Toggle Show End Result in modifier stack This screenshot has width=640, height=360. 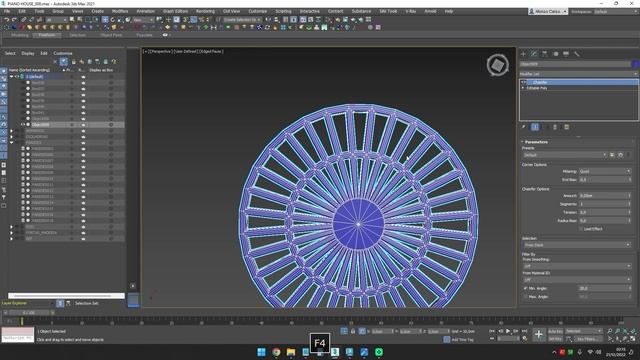[535, 127]
